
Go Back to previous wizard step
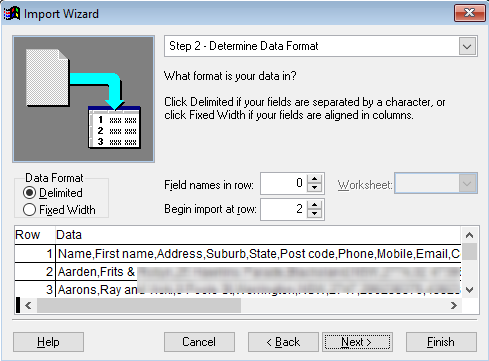tap(283, 342)
